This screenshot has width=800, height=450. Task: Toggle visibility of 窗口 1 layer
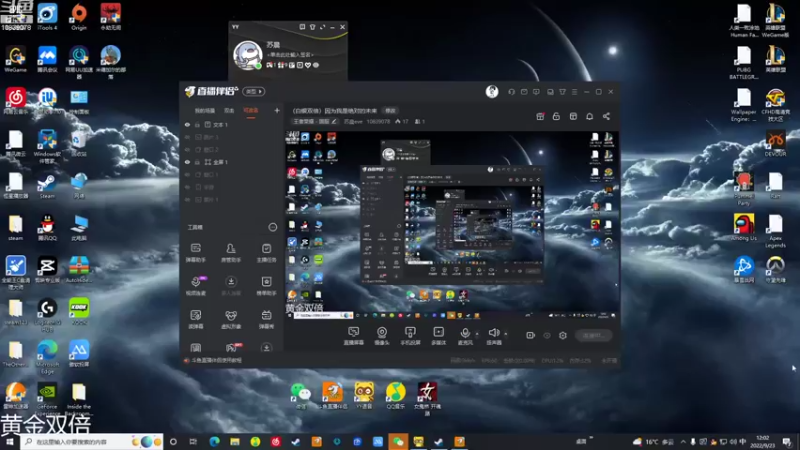pyautogui.click(x=187, y=174)
